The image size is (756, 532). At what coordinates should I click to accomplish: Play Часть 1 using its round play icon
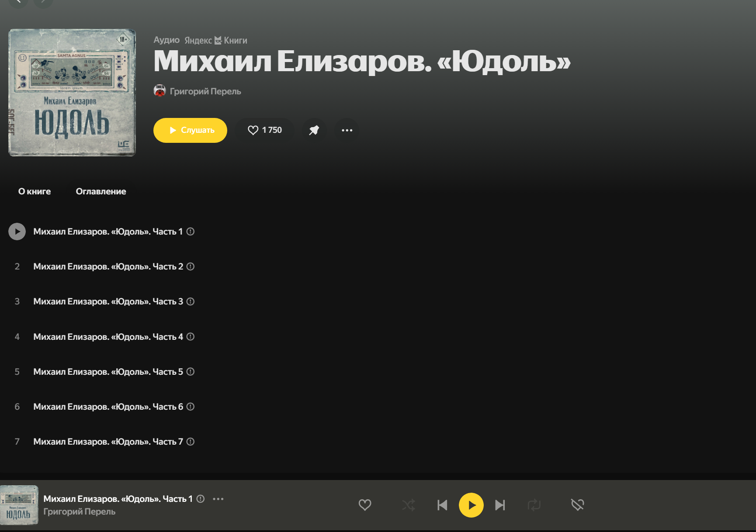point(17,231)
